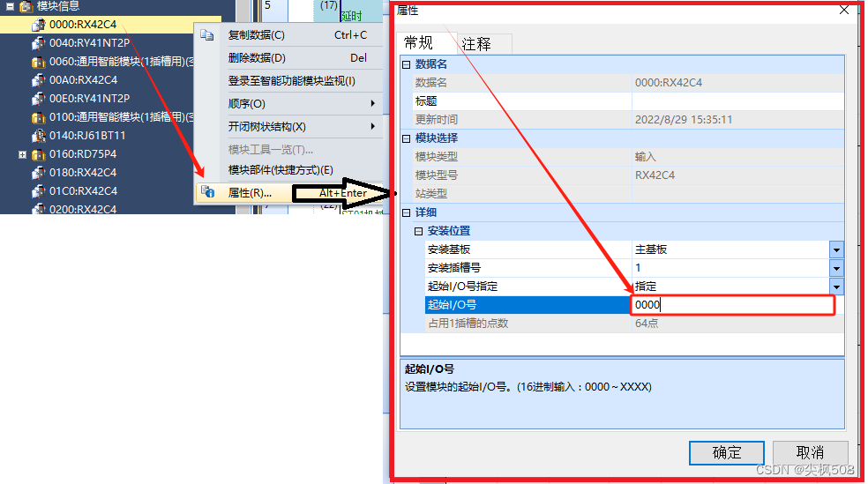
Task: Open the 安装插槽号 dropdown arrow
Action: (836, 268)
